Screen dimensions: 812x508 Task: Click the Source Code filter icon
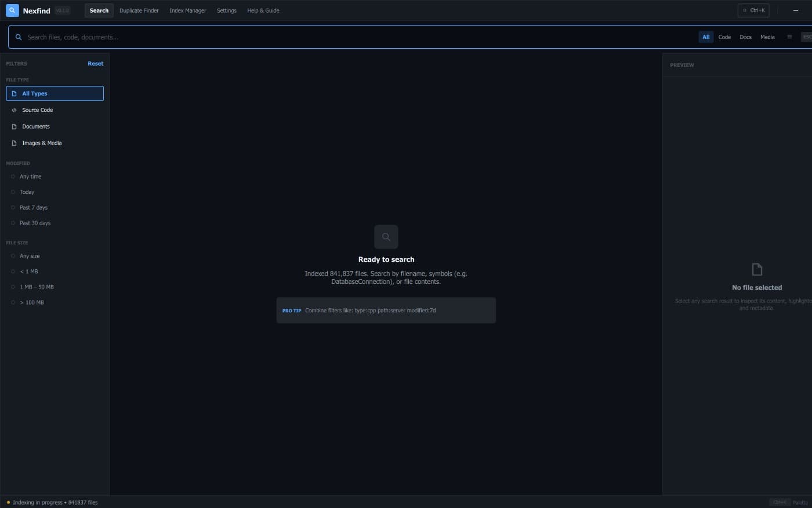(x=14, y=110)
